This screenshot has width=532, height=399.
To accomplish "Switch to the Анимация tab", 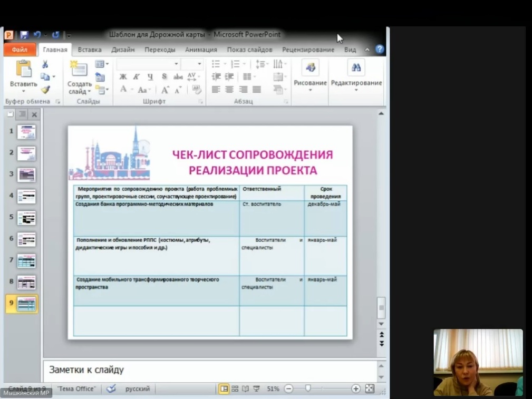I will pos(201,50).
